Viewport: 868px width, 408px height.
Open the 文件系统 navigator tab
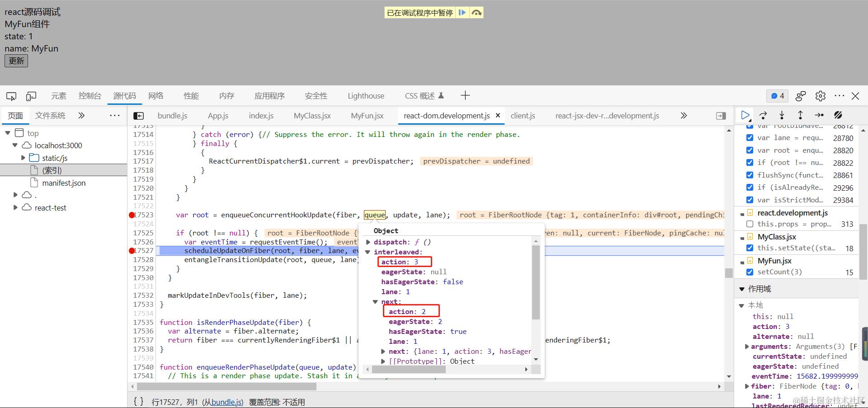pos(50,116)
